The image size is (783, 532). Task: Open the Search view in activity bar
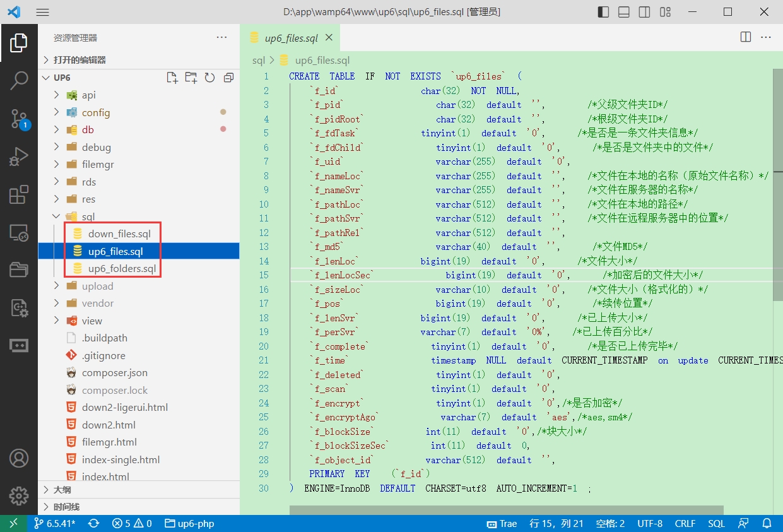[19, 80]
